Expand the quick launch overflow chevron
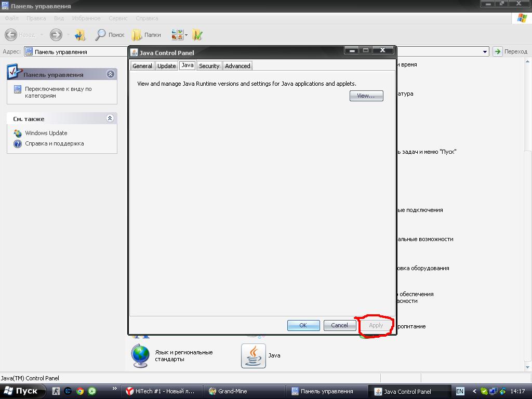The height and width of the screenshot is (399, 532). pyautogui.click(x=115, y=389)
